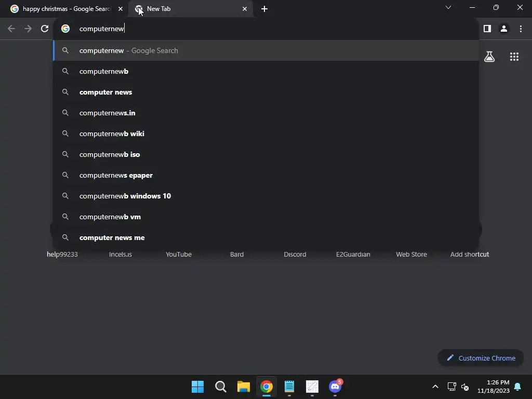532x399 pixels.
Task: Choose the computernews.in suggestion
Action: click(x=266, y=113)
